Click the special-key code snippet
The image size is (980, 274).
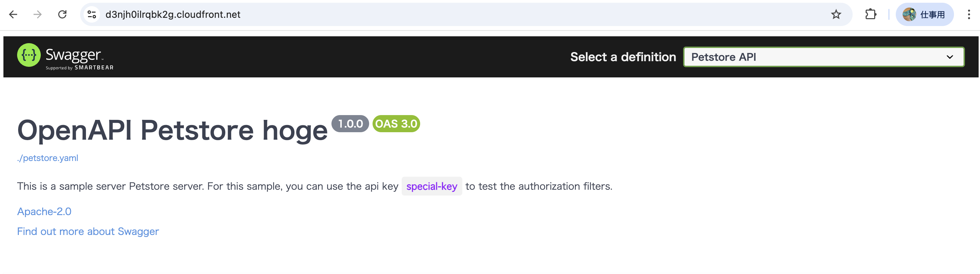tap(432, 186)
